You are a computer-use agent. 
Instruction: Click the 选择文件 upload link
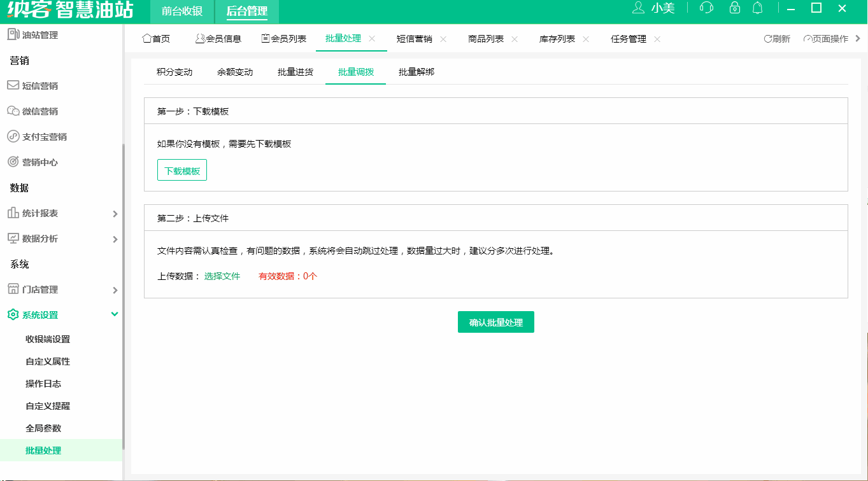point(222,276)
